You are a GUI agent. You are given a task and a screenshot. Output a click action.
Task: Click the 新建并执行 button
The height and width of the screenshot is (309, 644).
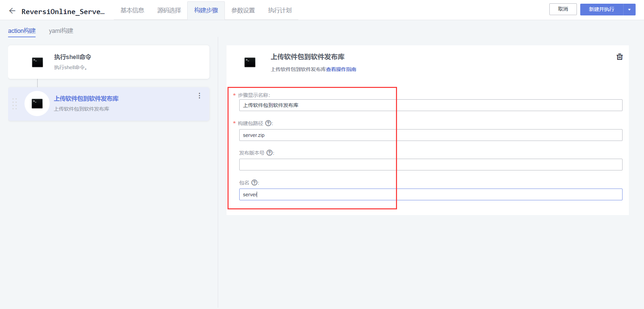601,9
